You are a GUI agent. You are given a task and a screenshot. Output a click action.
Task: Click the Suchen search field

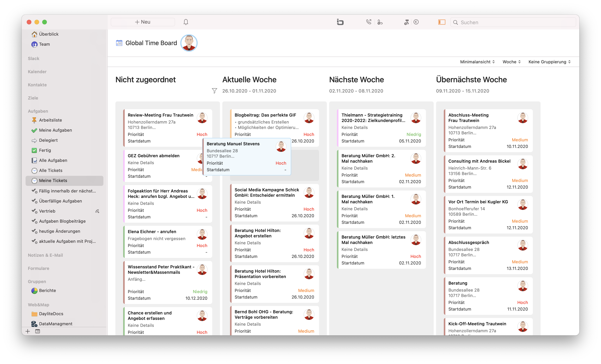tap(513, 22)
